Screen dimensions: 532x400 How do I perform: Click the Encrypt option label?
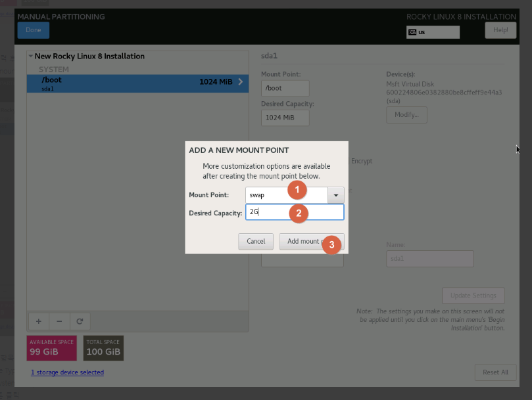[x=362, y=161]
